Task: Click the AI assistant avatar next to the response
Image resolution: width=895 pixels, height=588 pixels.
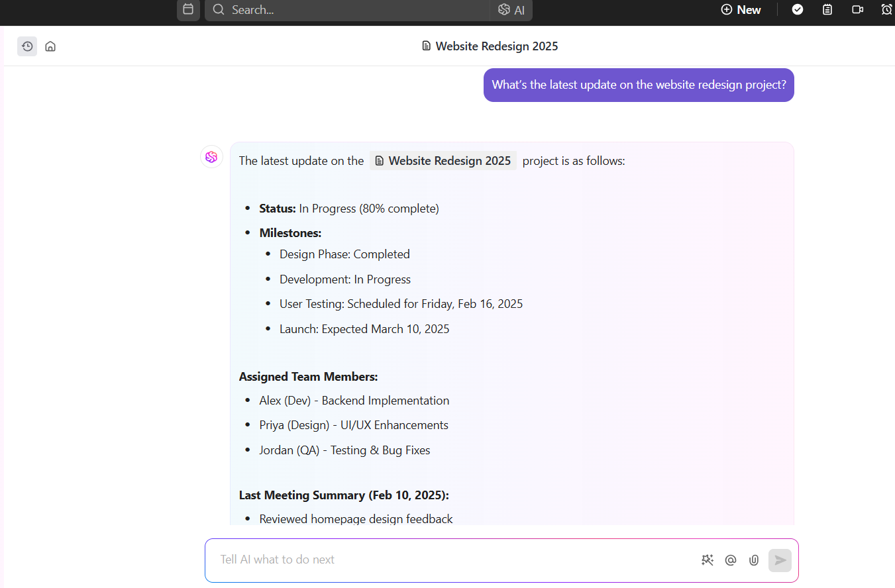Action: coord(211,156)
